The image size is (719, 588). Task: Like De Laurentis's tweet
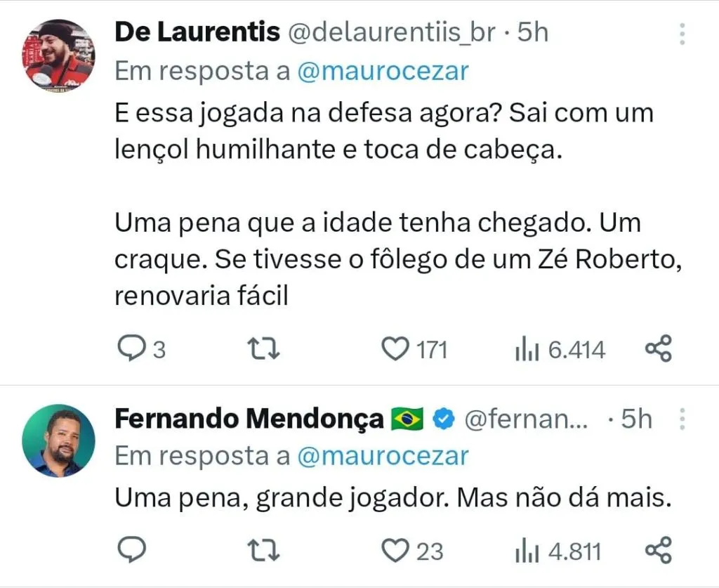(x=395, y=348)
